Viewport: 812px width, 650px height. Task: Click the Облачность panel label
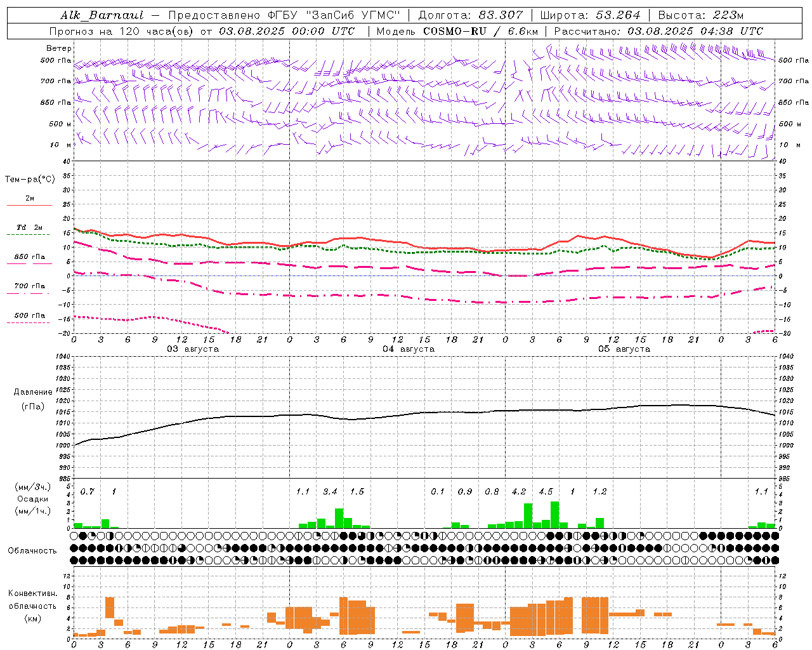(32, 551)
